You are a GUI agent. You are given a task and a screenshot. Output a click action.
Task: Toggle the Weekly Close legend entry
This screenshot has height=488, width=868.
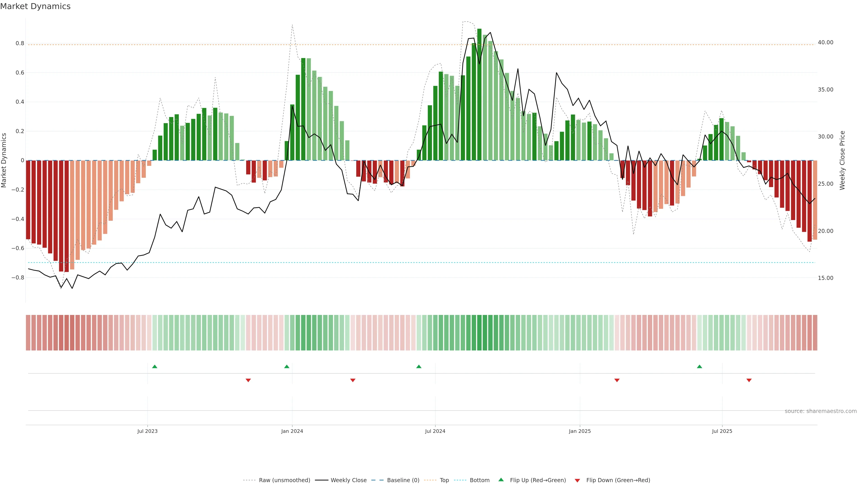tap(348, 480)
